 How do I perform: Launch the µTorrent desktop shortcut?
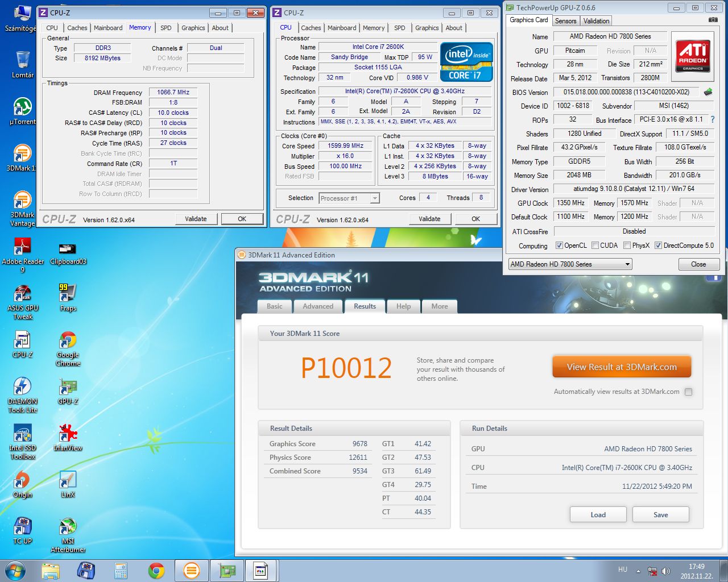pyautogui.click(x=22, y=111)
